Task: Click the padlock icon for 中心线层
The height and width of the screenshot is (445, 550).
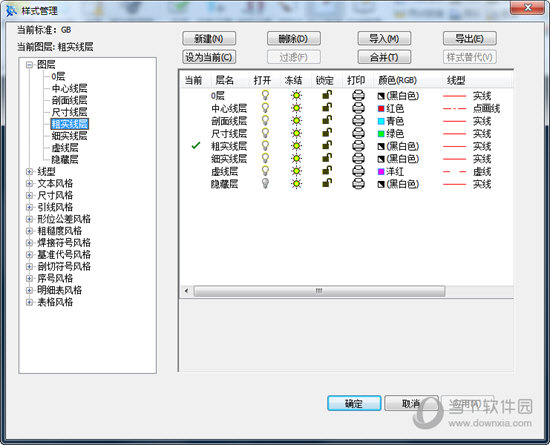Action: [327, 107]
